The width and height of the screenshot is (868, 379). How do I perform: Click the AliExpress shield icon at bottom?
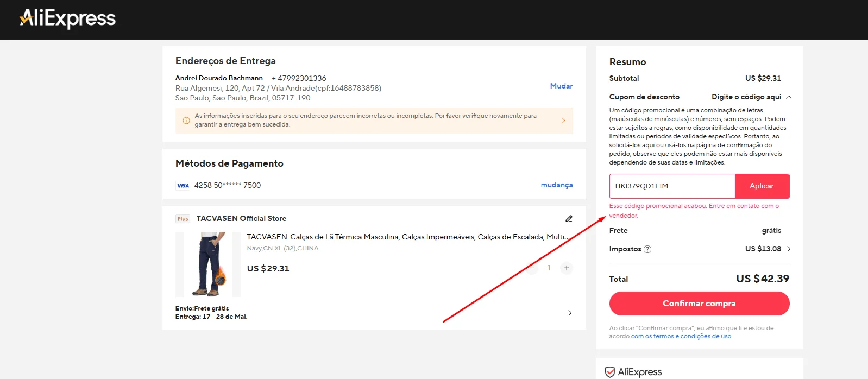(610, 372)
